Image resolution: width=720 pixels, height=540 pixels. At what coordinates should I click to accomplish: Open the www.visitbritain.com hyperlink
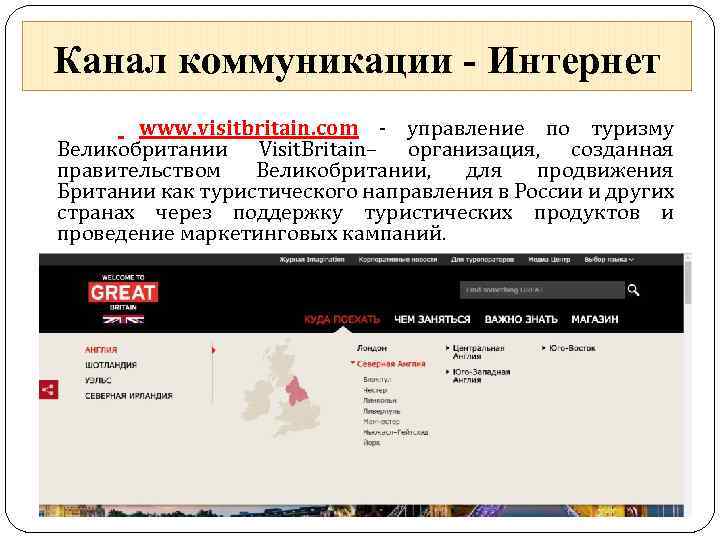click(248, 128)
